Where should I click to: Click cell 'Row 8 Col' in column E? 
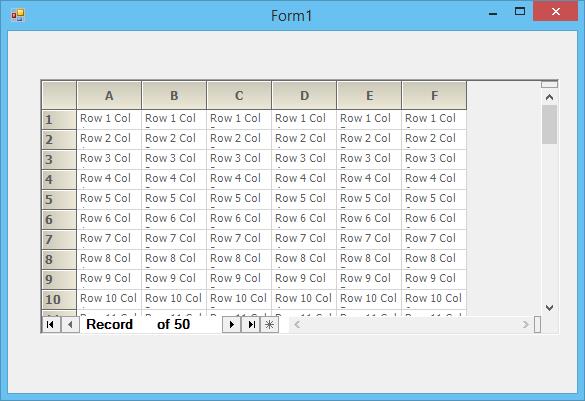pyautogui.click(x=369, y=260)
